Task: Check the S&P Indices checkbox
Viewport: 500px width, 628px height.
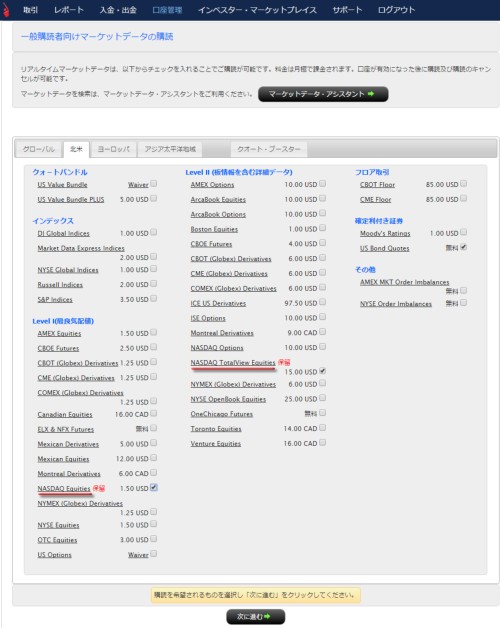Action: (153, 299)
